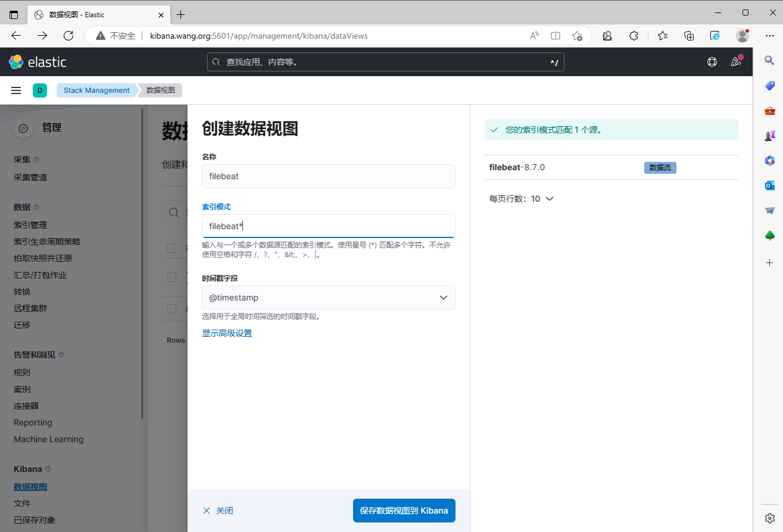Click the 采集 section help icon
783x532 pixels.
point(36,159)
